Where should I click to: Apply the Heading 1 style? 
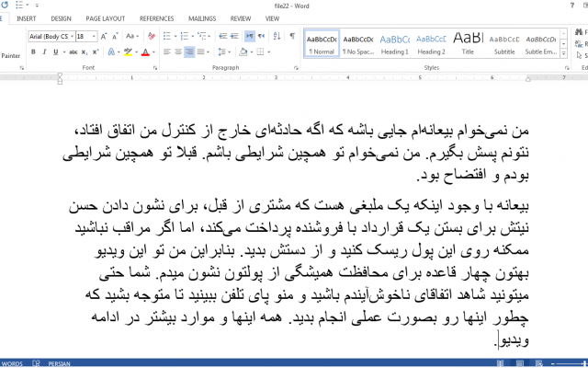[394, 44]
